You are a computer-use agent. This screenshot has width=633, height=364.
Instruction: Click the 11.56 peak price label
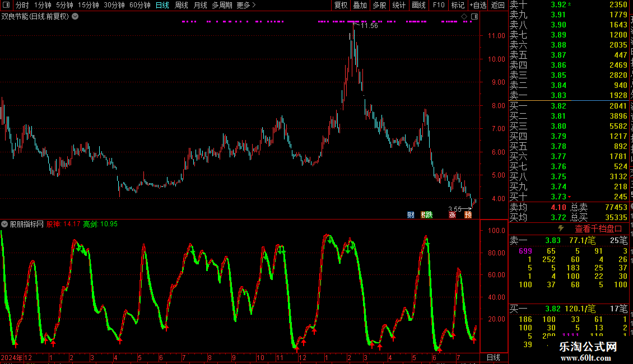tap(369, 25)
